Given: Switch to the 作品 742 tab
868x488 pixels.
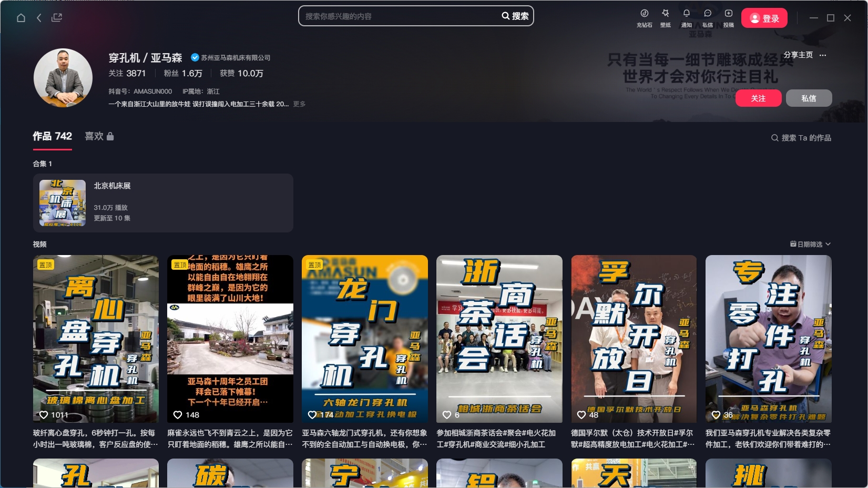Looking at the screenshot, I should coord(52,137).
